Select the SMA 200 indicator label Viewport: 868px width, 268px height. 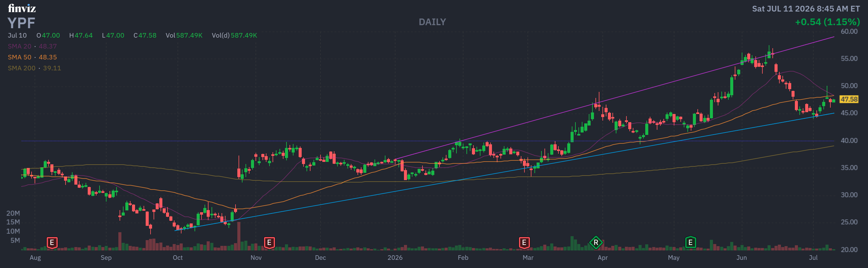pyautogui.click(x=22, y=68)
